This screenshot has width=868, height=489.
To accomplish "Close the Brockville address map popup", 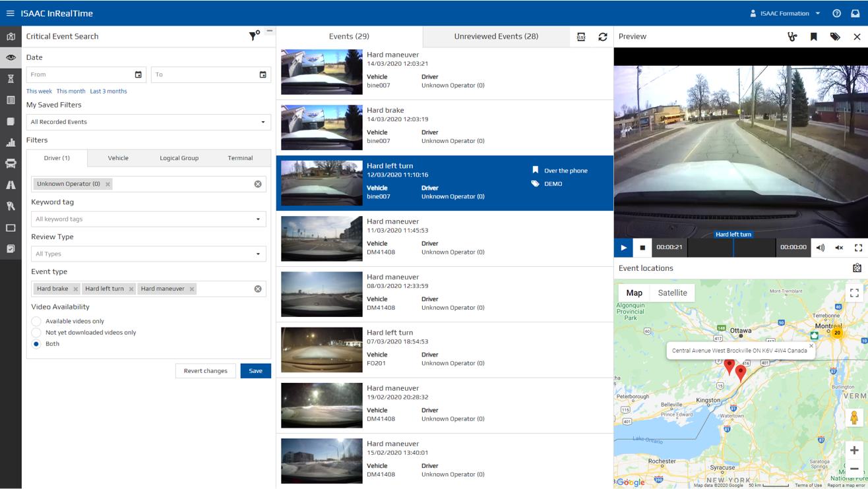I will pyautogui.click(x=811, y=346).
